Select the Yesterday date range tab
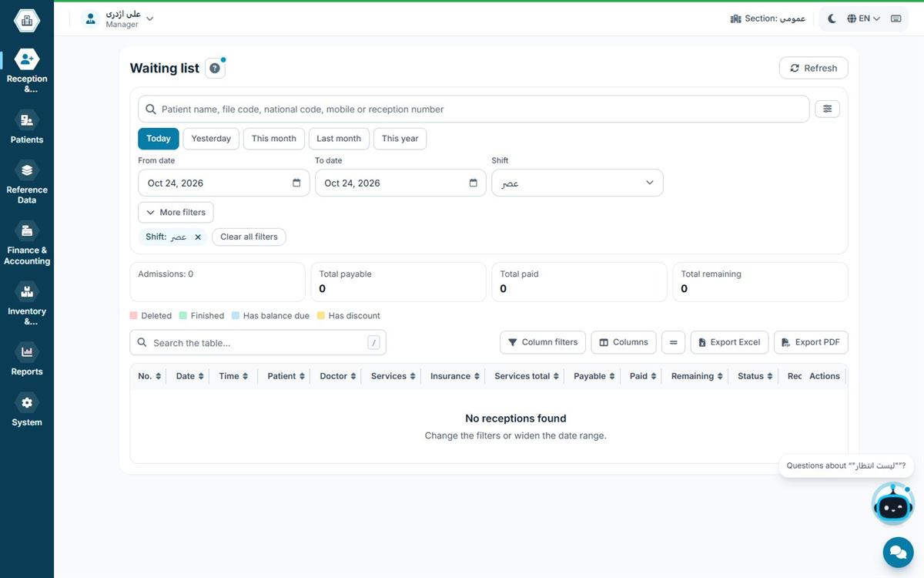 (x=211, y=139)
